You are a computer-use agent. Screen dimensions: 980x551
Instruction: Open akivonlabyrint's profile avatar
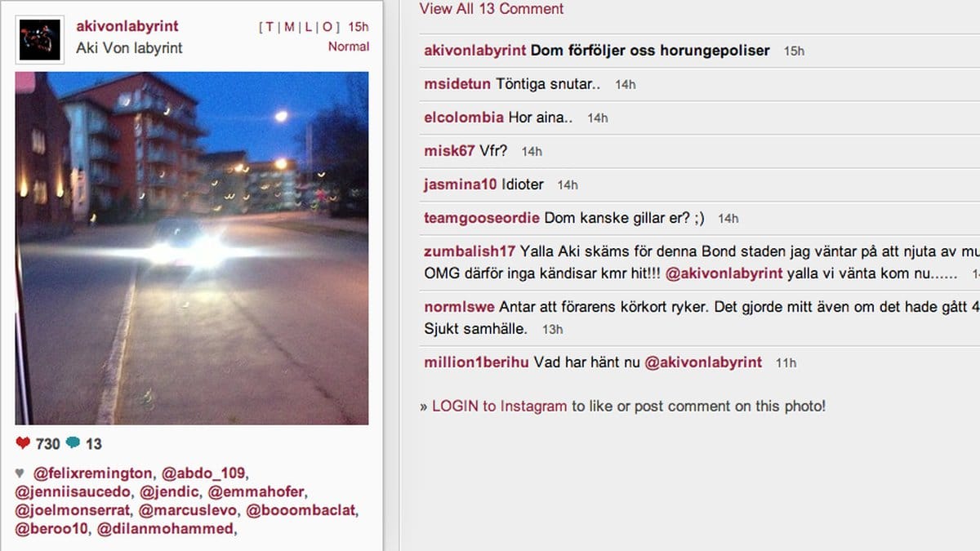(39, 40)
